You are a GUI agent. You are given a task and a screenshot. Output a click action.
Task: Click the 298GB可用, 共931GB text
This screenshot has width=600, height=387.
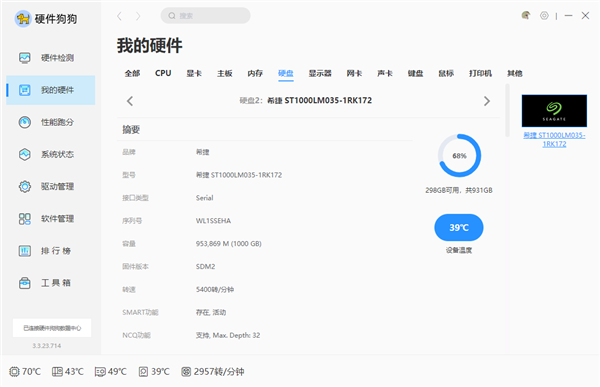pyautogui.click(x=459, y=190)
